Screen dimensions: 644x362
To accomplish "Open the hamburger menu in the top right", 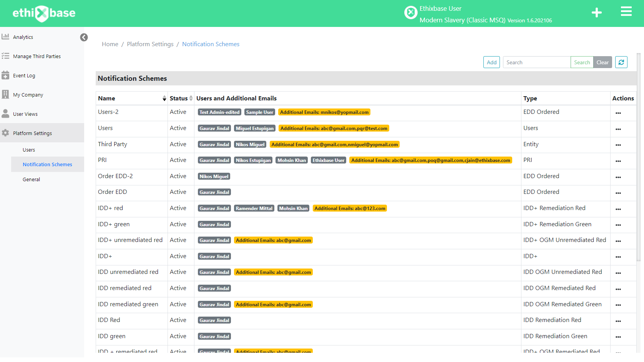I will (626, 11).
